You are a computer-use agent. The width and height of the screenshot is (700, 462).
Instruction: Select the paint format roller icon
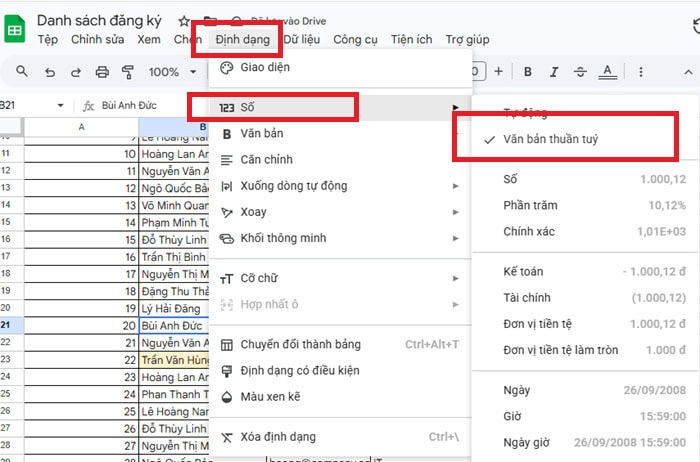click(x=127, y=72)
